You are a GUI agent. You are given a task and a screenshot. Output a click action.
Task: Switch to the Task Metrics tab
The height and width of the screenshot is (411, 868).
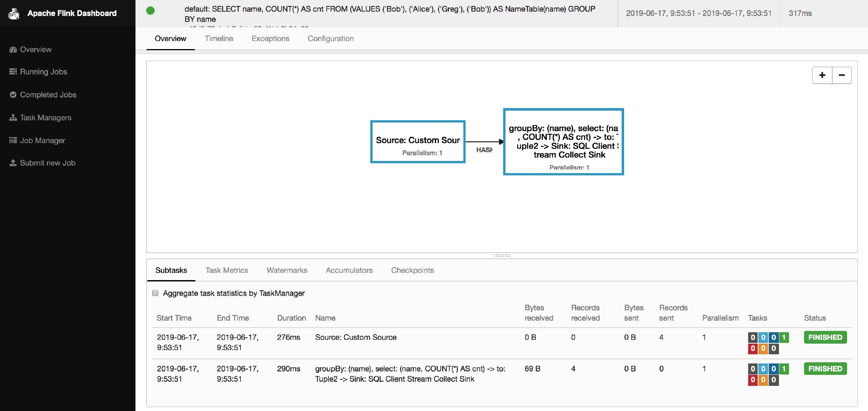[226, 270]
